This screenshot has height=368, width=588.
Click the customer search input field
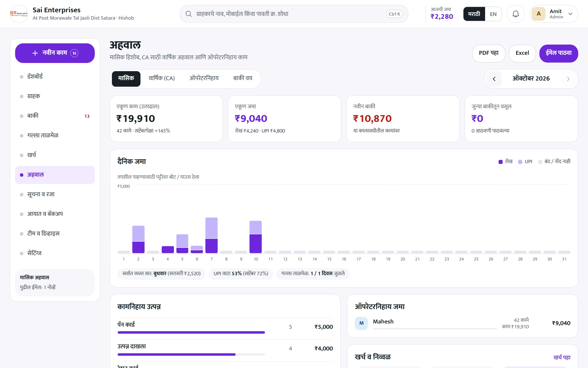tap(294, 14)
